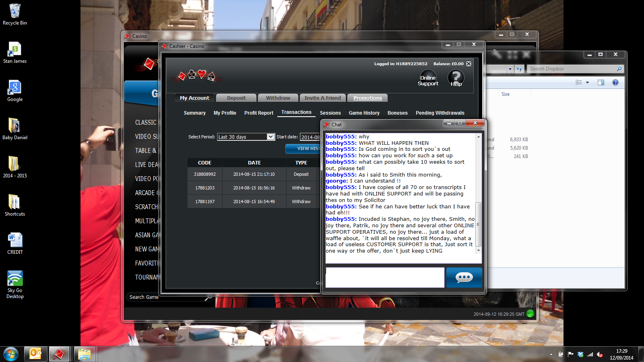Screen dimensions: 644x362
Task: Show hidden tray icons arrow
Action: pos(551,354)
